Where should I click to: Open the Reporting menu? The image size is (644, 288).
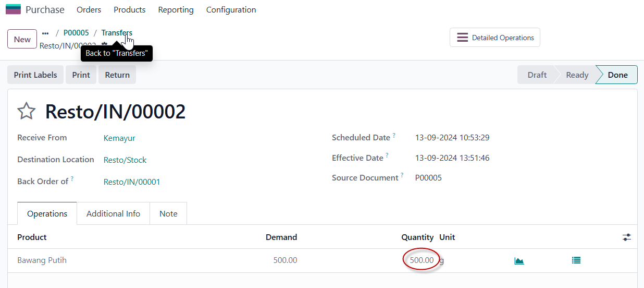coord(176,10)
